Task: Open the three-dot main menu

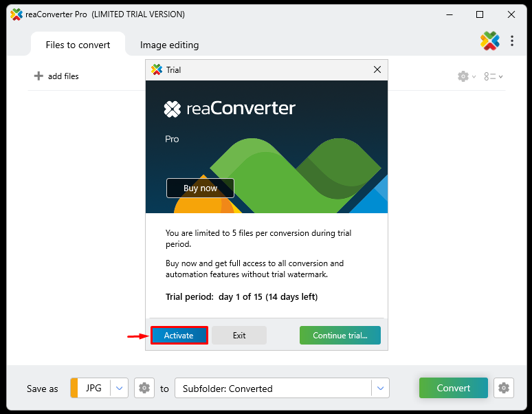Action: tap(512, 41)
